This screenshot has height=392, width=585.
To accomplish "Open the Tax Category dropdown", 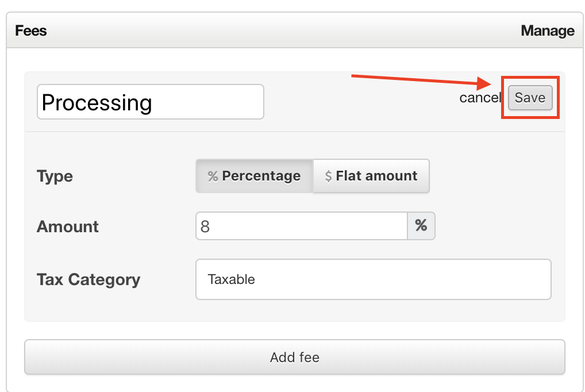I will [x=373, y=279].
